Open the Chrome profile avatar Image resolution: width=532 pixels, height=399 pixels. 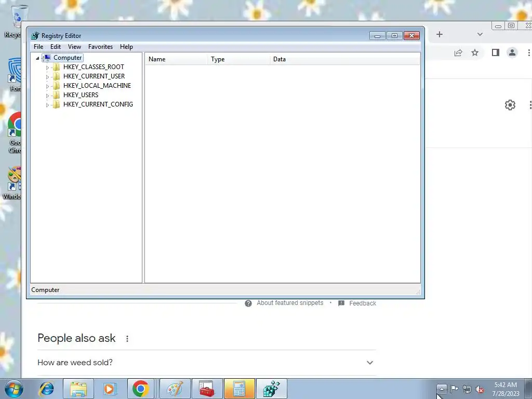click(x=512, y=52)
